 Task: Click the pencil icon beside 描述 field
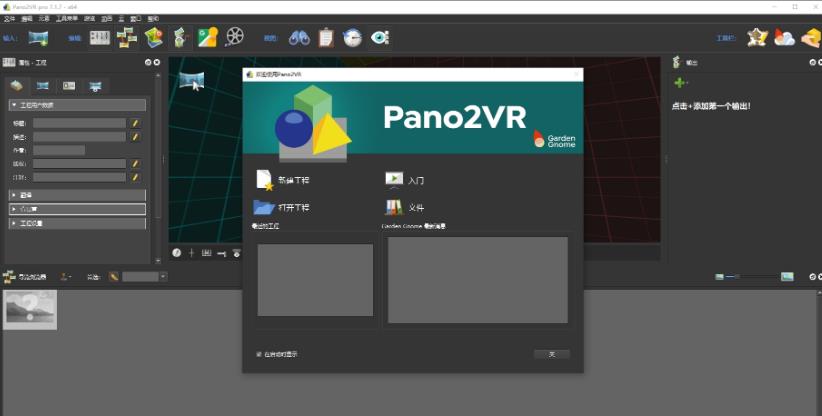(135, 137)
